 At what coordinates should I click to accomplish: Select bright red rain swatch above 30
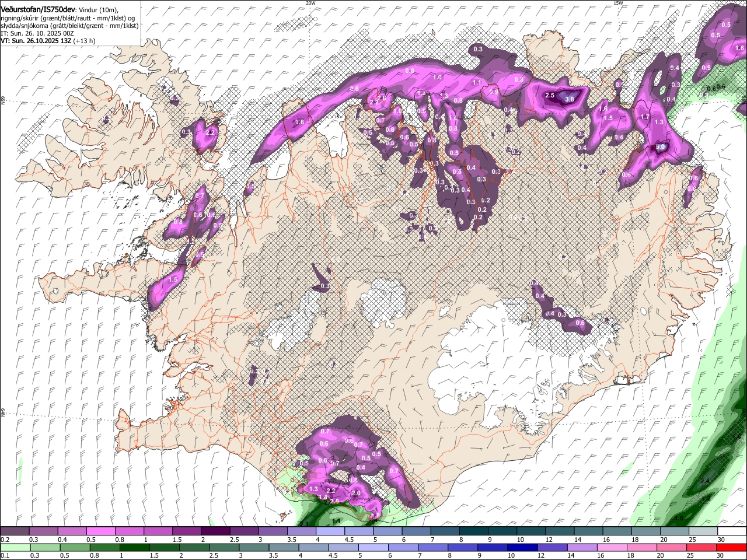coord(732,547)
